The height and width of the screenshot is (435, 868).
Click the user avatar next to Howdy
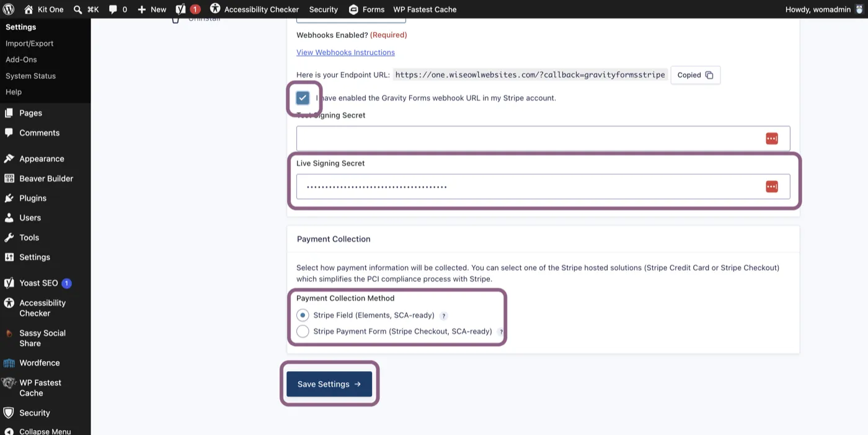859,9
